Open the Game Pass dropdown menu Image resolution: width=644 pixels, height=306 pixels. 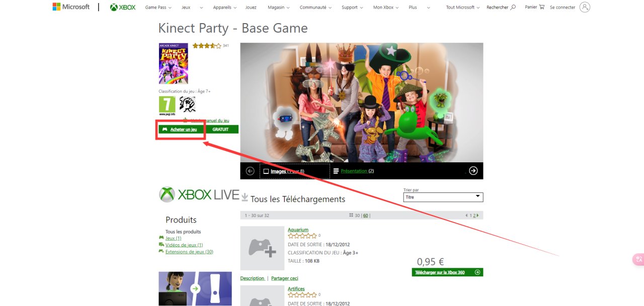pos(158,8)
